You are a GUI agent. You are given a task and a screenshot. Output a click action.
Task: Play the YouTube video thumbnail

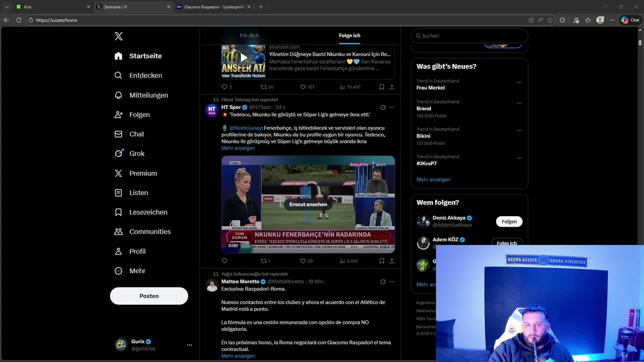click(244, 58)
